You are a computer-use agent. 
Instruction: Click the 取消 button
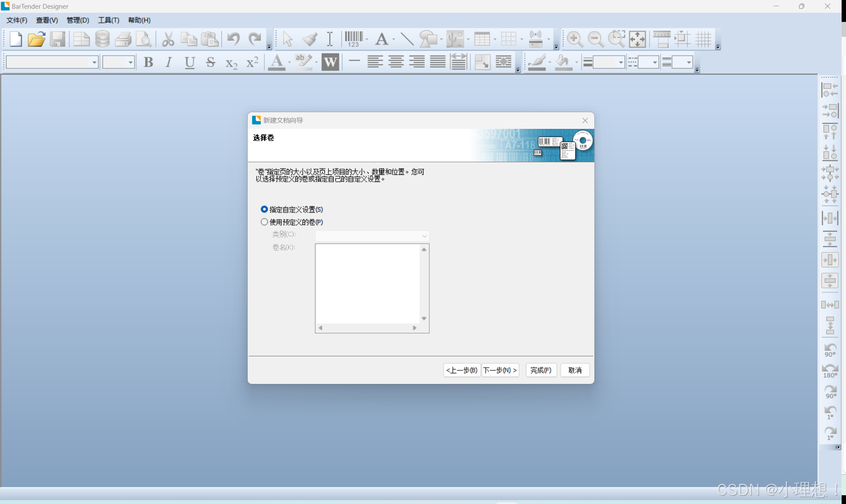(575, 370)
